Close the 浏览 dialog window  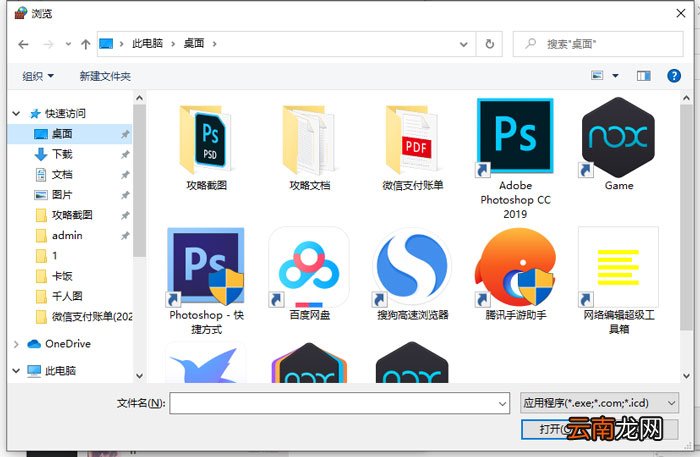click(x=680, y=13)
